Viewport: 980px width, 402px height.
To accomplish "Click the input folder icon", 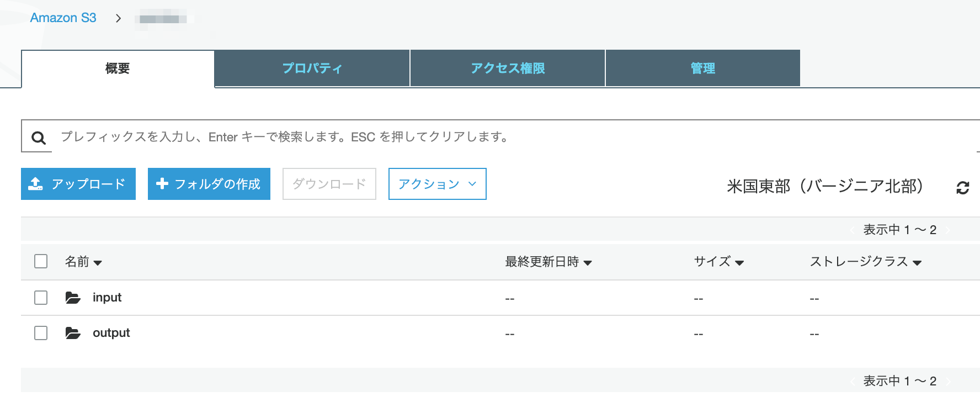I will pyautogui.click(x=73, y=298).
